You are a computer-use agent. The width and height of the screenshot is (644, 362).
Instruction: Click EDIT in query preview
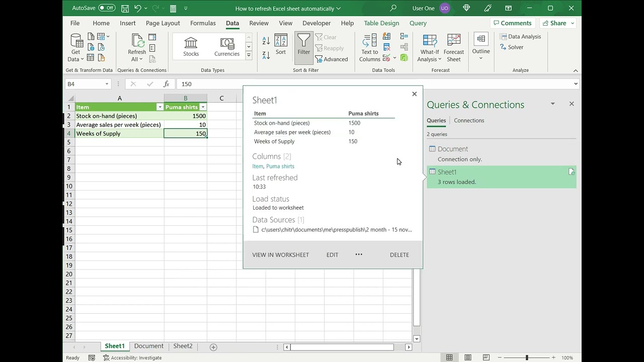[332, 255]
